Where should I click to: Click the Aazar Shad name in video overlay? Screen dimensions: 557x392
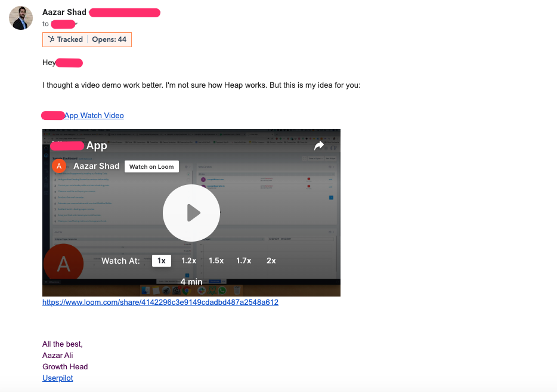[x=96, y=166]
